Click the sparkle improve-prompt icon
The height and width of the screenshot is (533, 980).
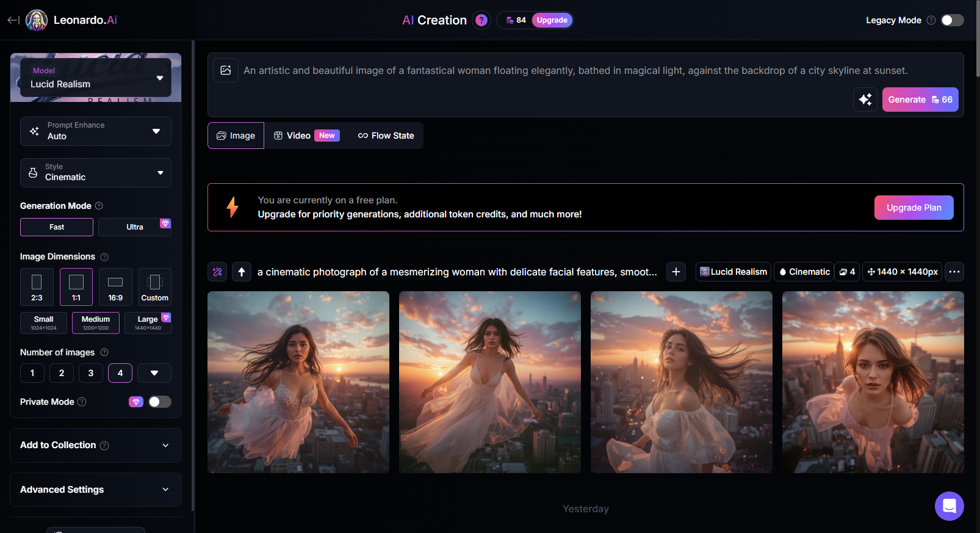[x=865, y=100]
